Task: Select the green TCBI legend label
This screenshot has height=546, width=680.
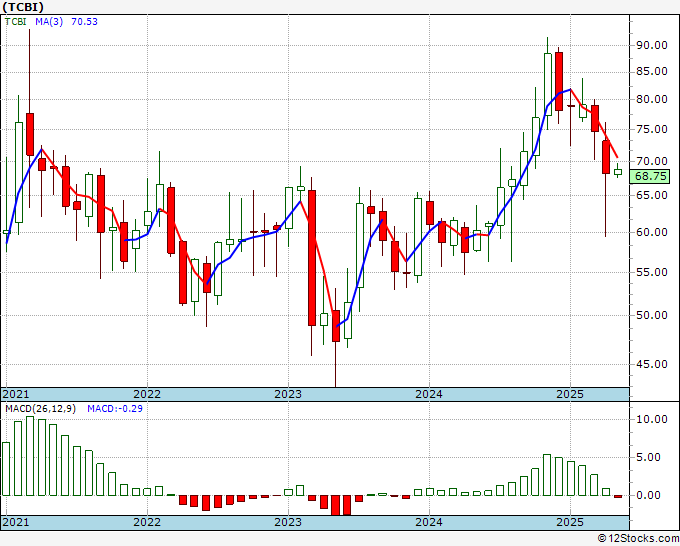Action: (x=16, y=21)
